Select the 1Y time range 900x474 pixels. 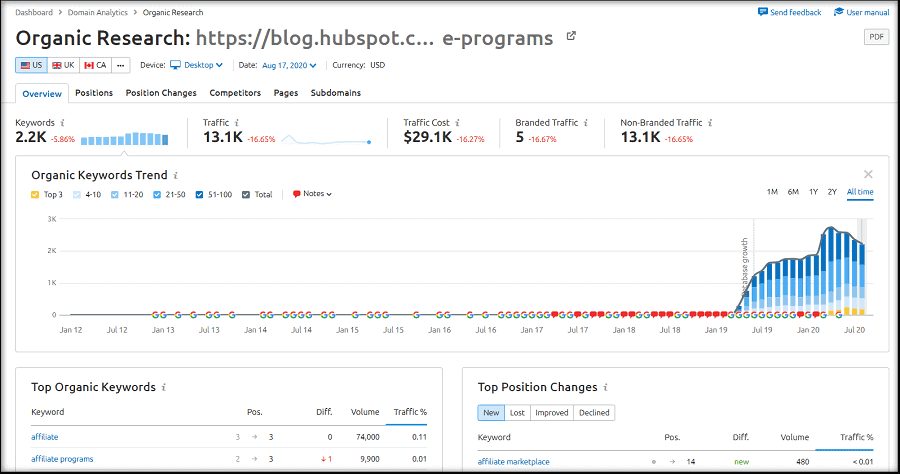point(813,192)
